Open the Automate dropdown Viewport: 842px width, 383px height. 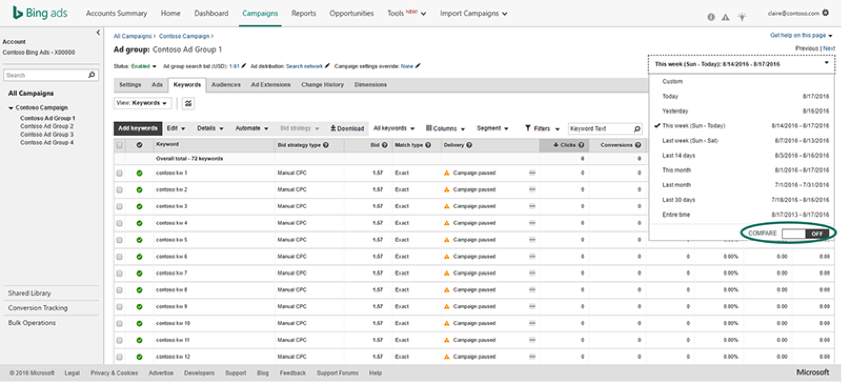tap(252, 128)
